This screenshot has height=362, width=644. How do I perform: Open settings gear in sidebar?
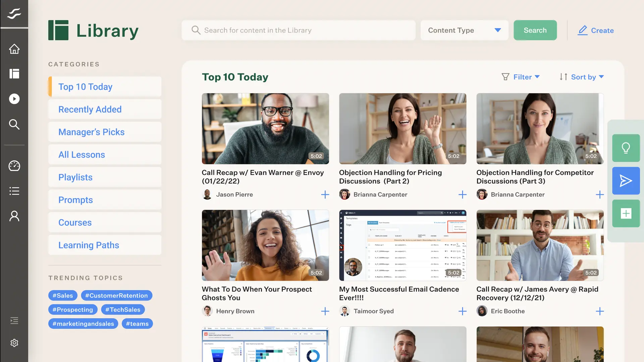click(14, 343)
